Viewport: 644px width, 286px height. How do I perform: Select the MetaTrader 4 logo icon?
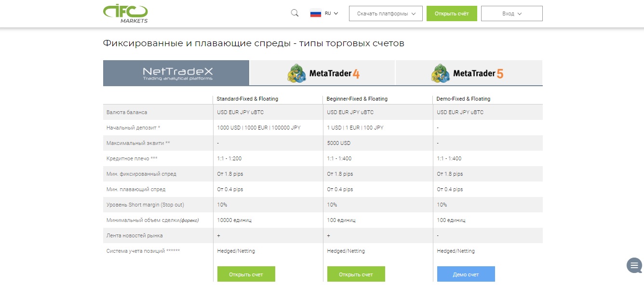pos(296,73)
